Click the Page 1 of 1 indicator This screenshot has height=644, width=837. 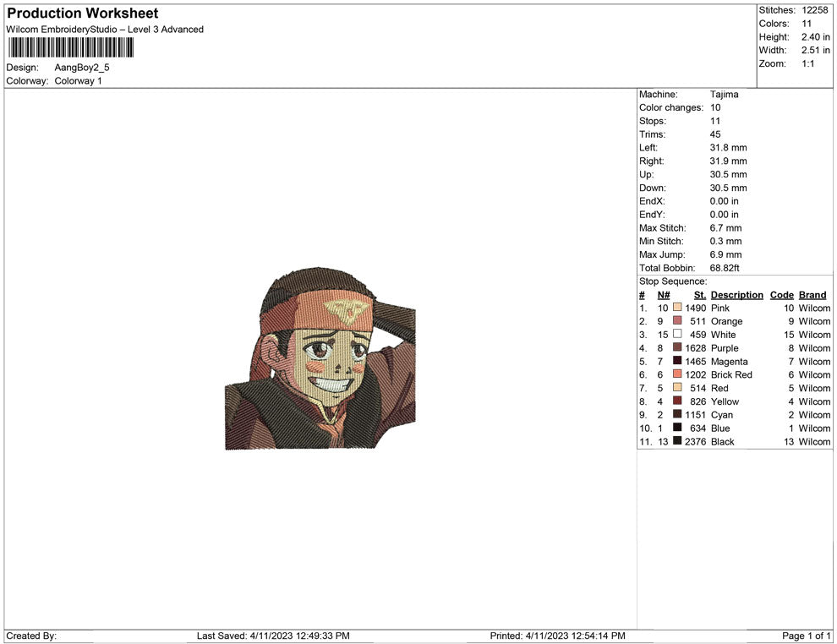click(806, 636)
